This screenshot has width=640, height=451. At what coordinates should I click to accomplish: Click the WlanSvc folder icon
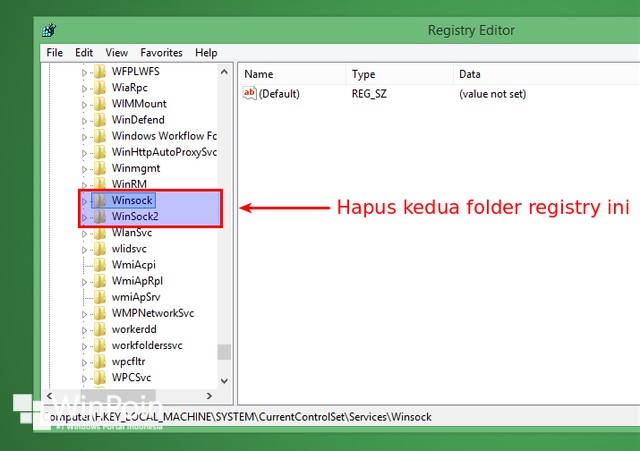[x=100, y=233]
